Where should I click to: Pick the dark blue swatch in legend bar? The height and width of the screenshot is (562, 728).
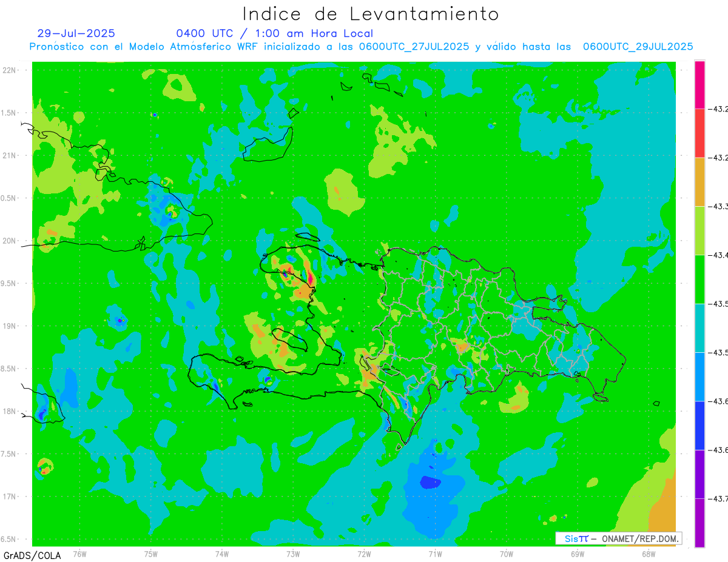point(699,426)
